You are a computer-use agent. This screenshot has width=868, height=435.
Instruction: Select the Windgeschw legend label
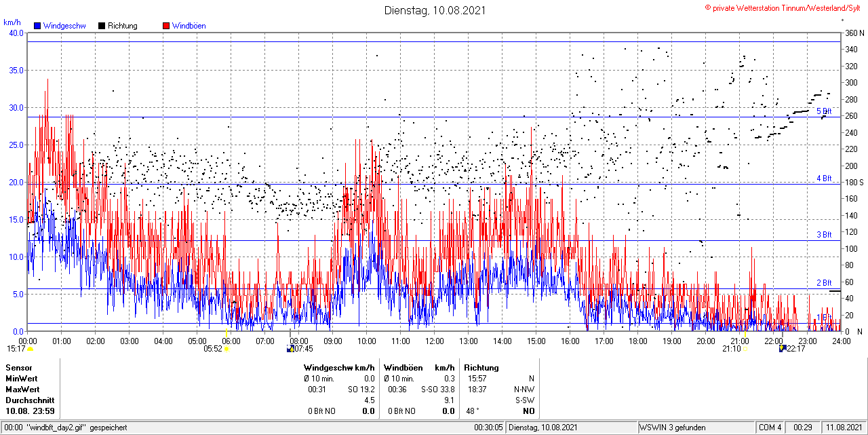tap(64, 26)
